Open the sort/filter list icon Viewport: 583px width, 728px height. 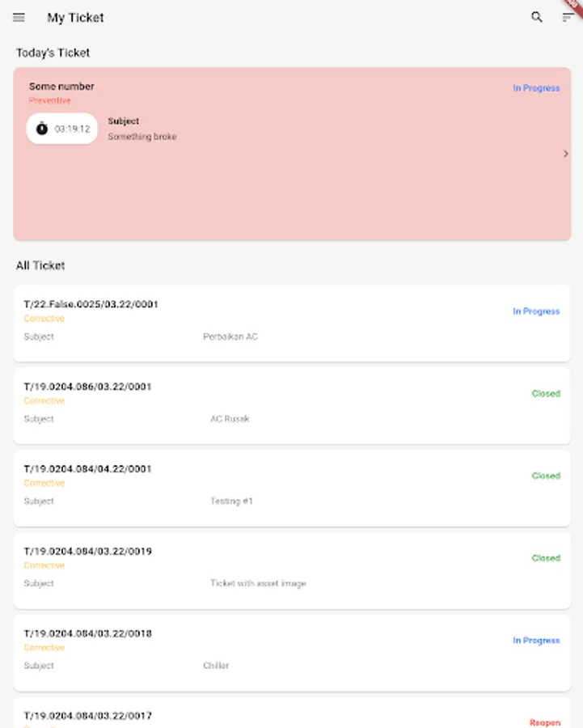click(568, 18)
